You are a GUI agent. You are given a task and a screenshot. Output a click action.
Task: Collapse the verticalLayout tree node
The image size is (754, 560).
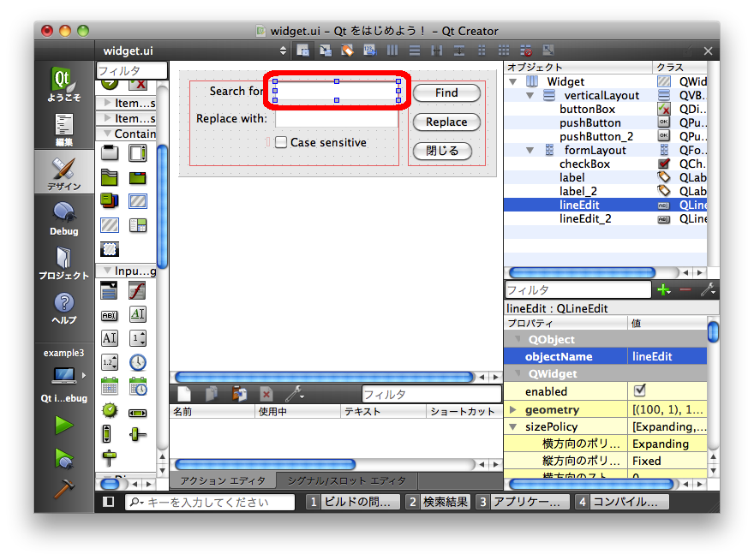(x=530, y=96)
